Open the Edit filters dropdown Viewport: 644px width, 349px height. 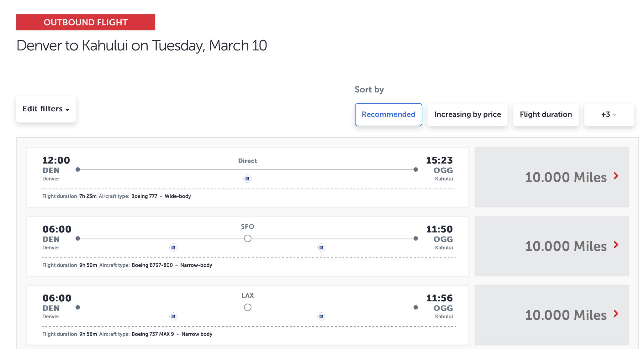[x=46, y=109]
